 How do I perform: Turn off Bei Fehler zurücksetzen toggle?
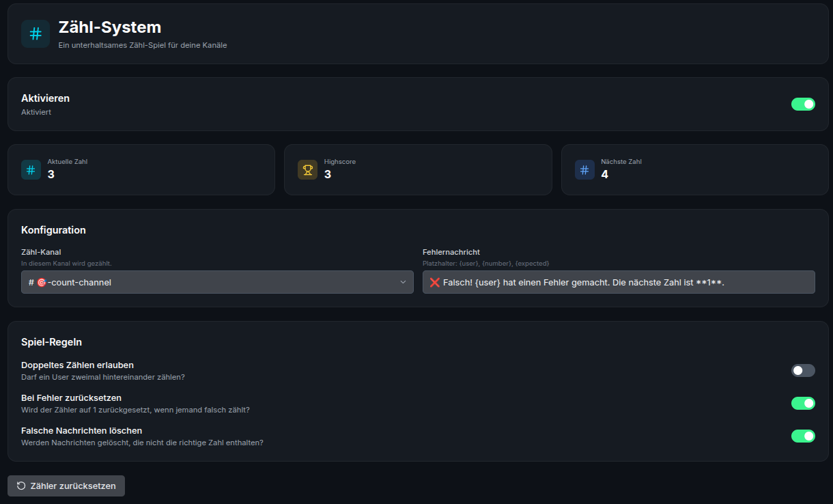803,403
